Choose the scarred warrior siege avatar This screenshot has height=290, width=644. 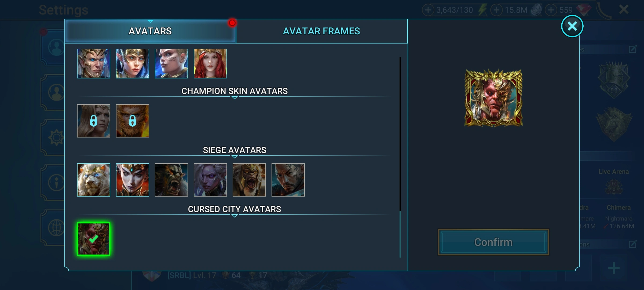click(x=288, y=180)
